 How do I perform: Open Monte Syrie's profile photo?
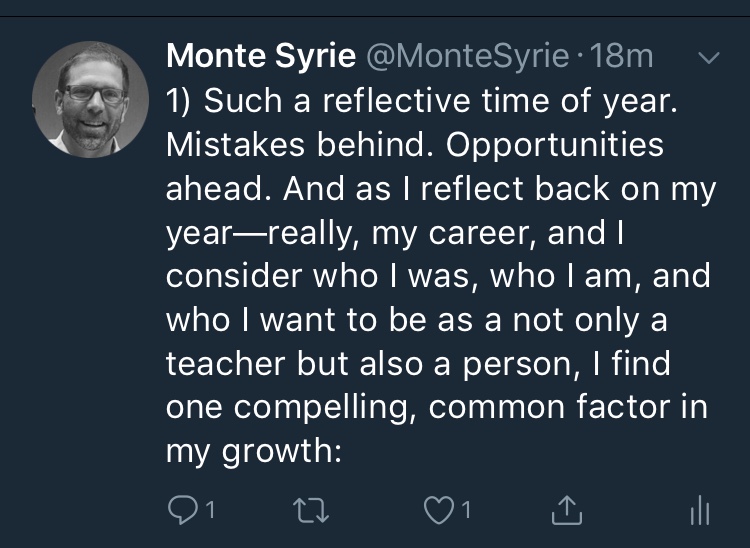90,100
